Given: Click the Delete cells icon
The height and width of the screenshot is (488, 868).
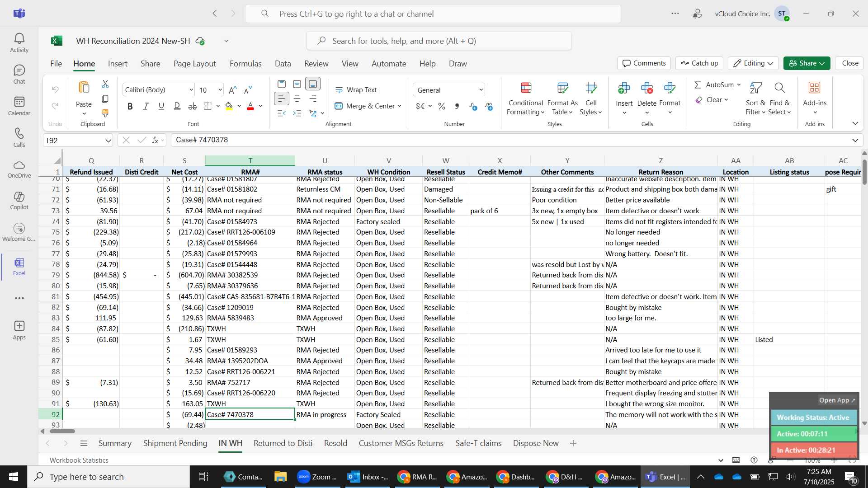Looking at the screenshot, I should coord(647,88).
